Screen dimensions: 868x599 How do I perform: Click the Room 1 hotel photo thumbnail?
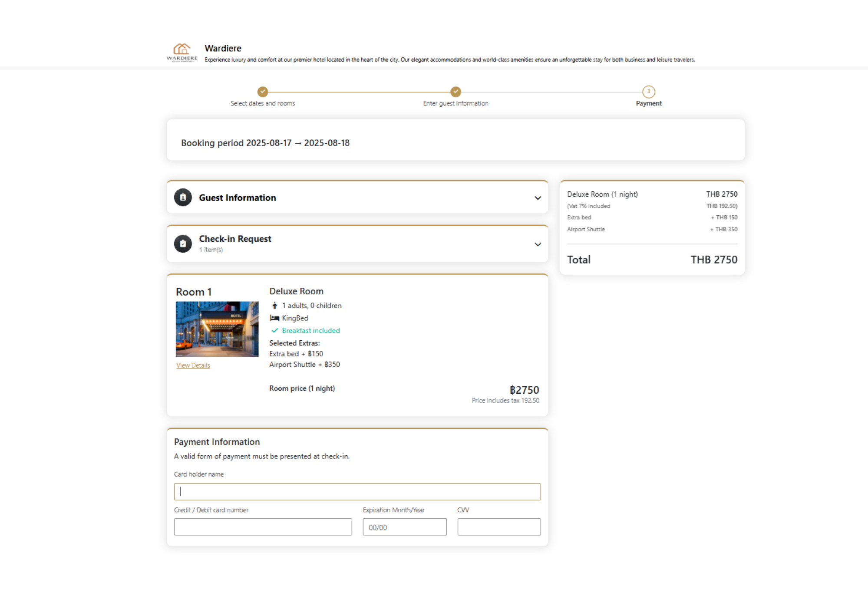click(x=217, y=329)
